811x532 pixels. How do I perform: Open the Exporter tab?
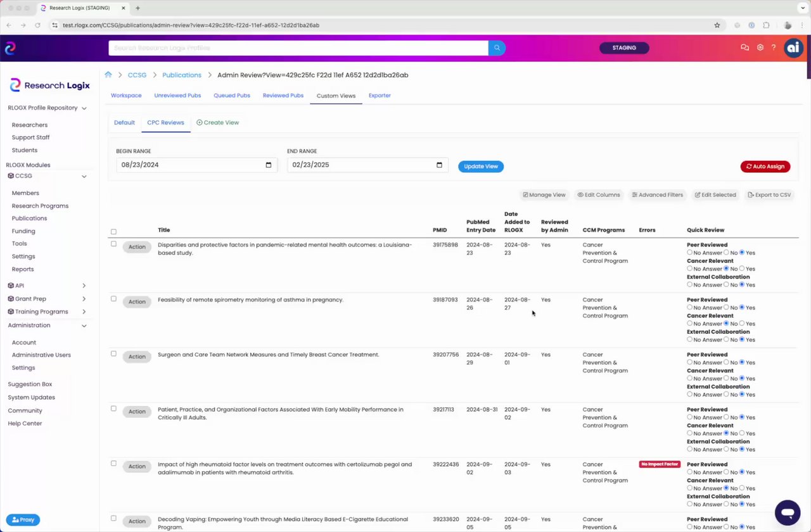click(x=380, y=96)
